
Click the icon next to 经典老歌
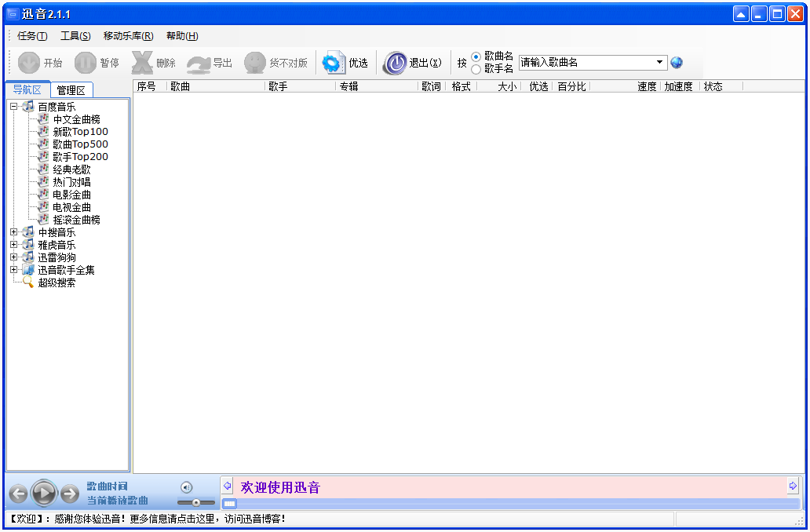44,169
